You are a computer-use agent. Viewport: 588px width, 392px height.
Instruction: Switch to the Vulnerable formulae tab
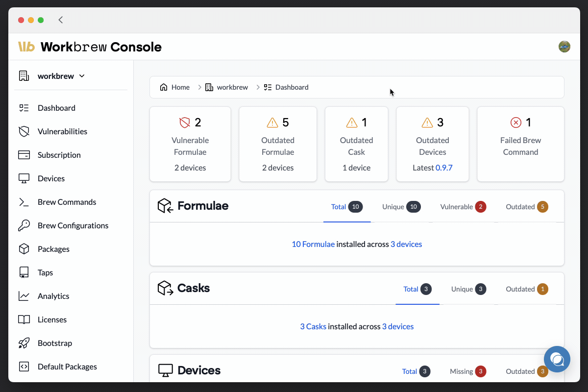tap(463, 207)
